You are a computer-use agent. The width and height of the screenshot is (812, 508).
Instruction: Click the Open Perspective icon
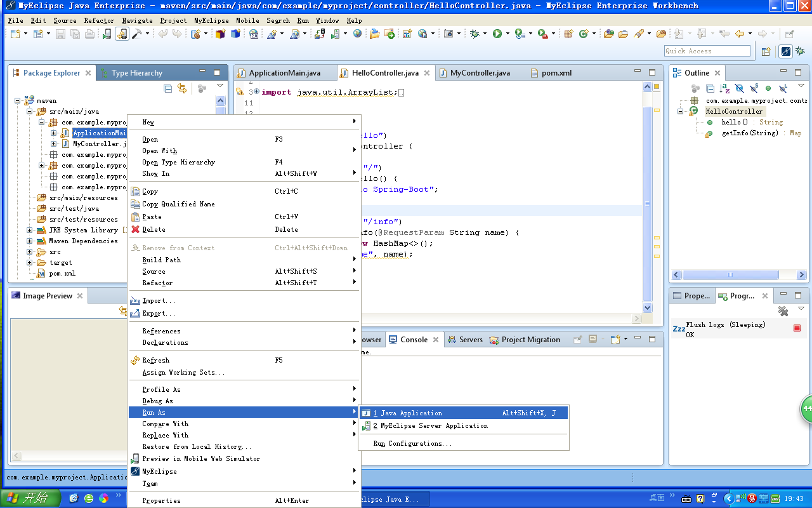coord(766,51)
